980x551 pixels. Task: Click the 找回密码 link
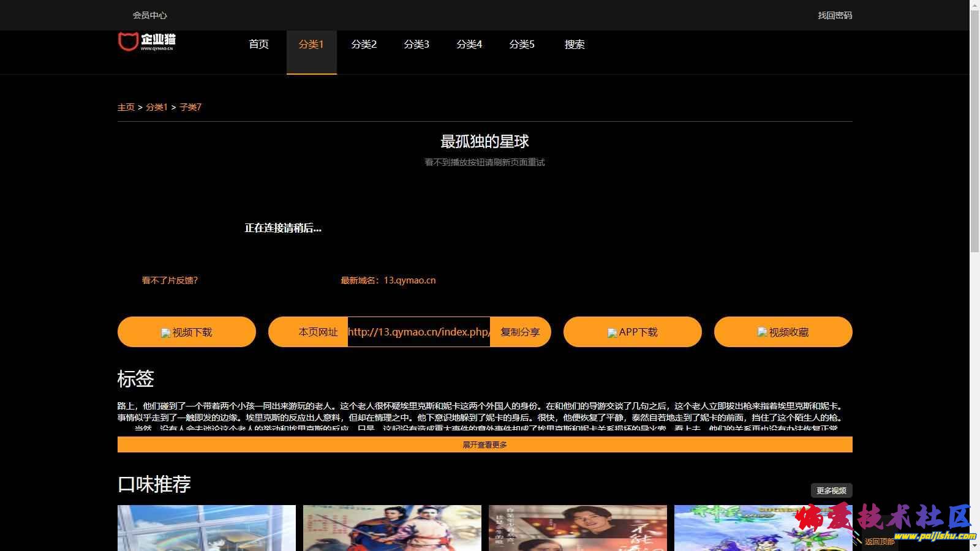[835, 15]
